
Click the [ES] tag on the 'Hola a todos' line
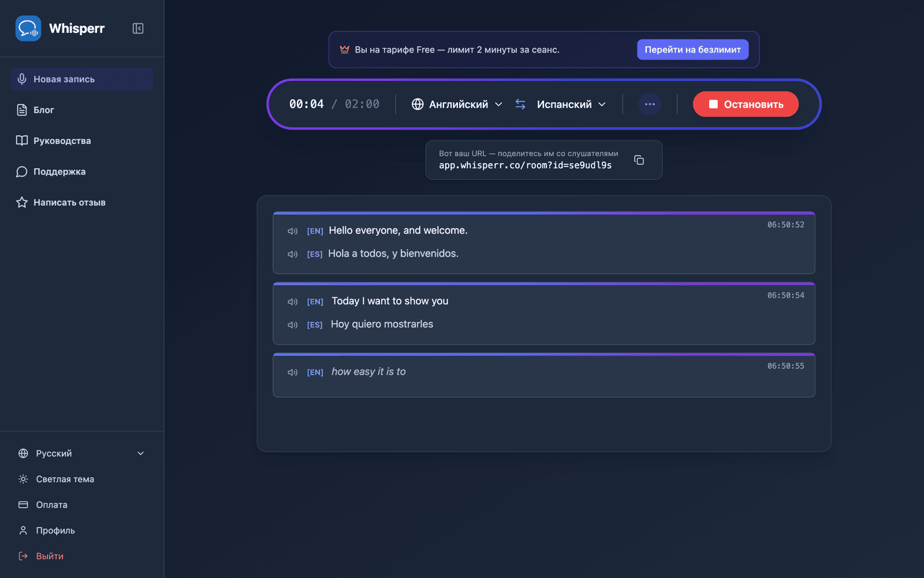coord(315,254)
